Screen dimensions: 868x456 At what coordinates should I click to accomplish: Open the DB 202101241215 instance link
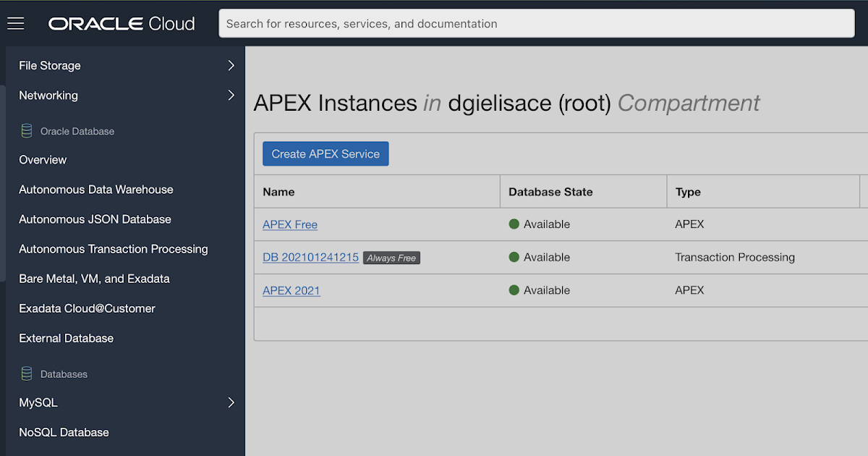coord(310,257)
